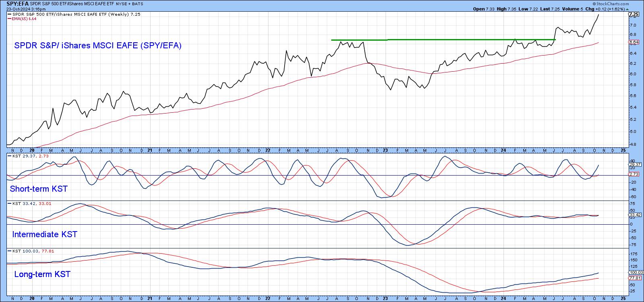Screen dimensions: 644x302
Task: Click the Low 7.22 value in header
Action: [528, 9]
